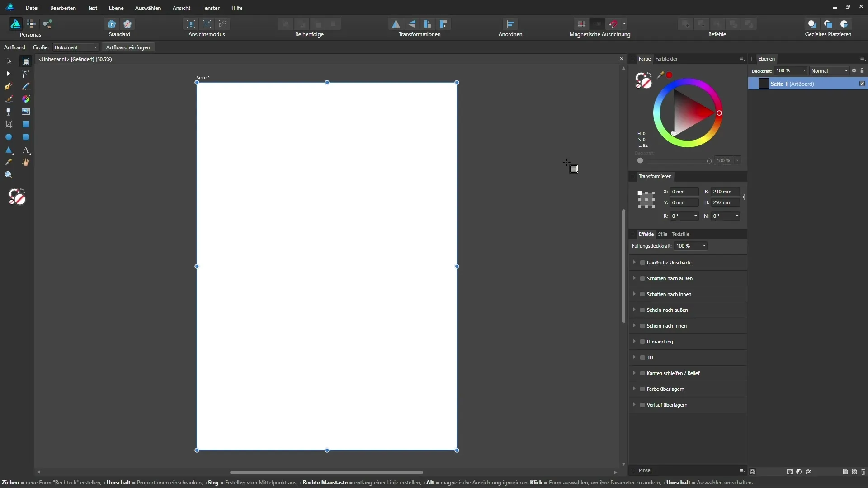Image resolution: width=868 pixels, height=488 pixels.
Task: Select the Hand view tool
Action: pyautogui.click(x=26, y=163)
